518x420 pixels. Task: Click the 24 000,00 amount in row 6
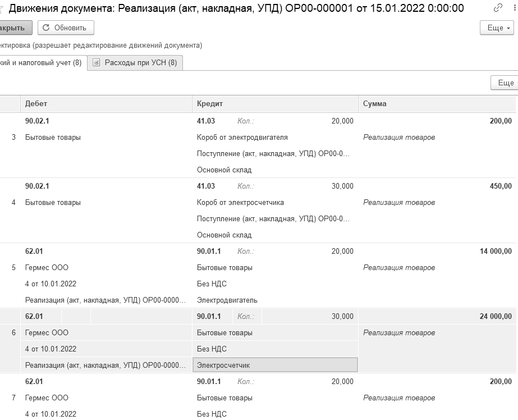pos(496,316)
